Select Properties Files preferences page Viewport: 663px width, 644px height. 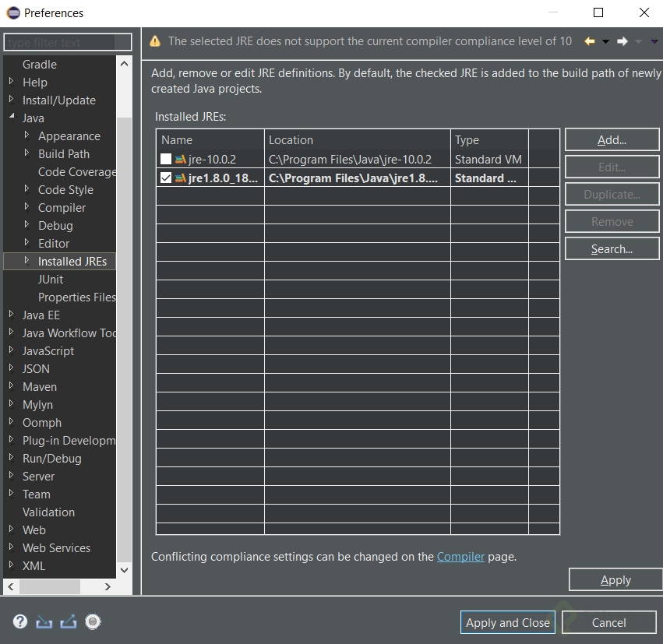[x=77, y=297]
